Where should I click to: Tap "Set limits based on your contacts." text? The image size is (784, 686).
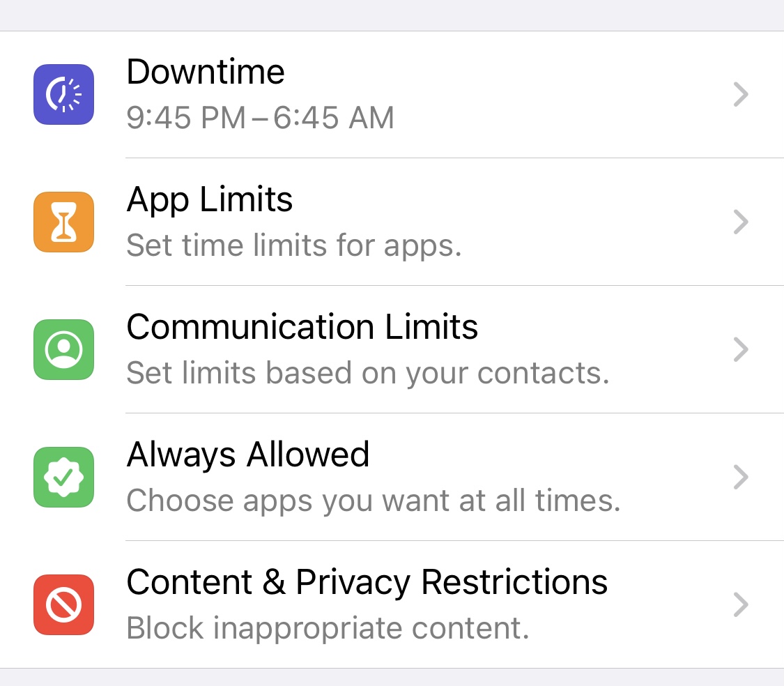click(367, 373)
